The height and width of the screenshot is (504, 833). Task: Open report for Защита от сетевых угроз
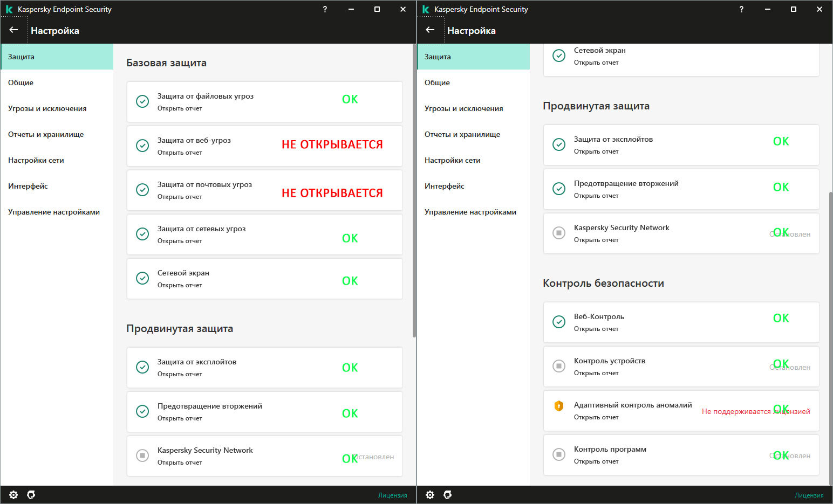[180, 241]
